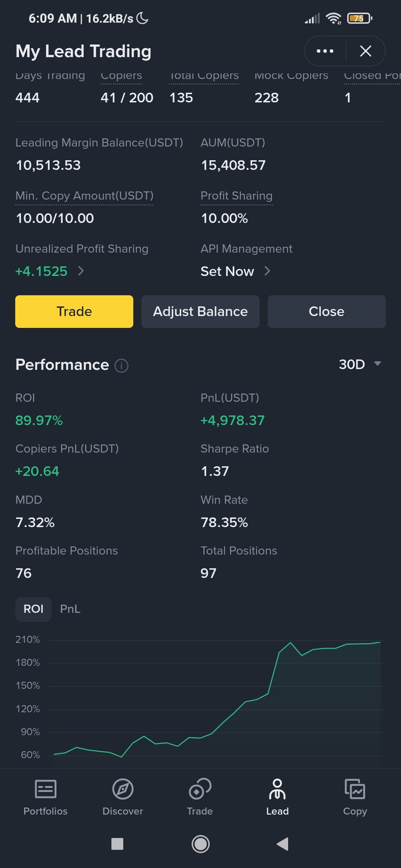Tap the Adjust Balance button

(200, 311)
